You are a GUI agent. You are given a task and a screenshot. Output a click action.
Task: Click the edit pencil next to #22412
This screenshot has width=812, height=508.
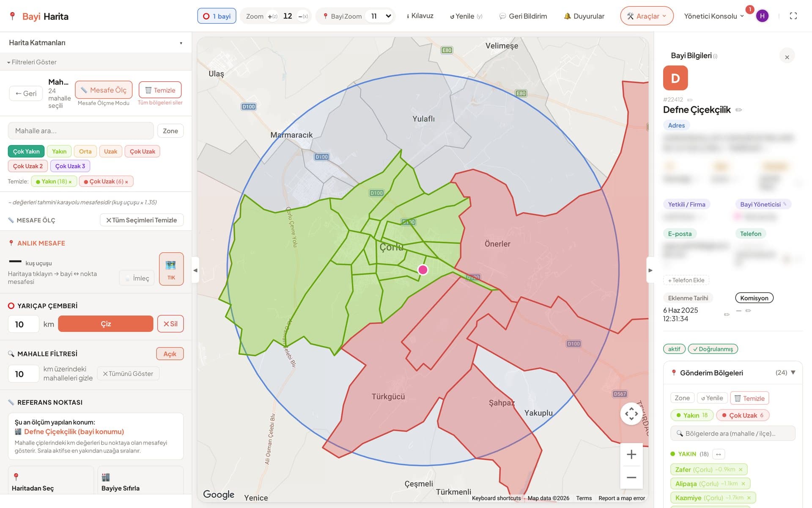[690, 100]
